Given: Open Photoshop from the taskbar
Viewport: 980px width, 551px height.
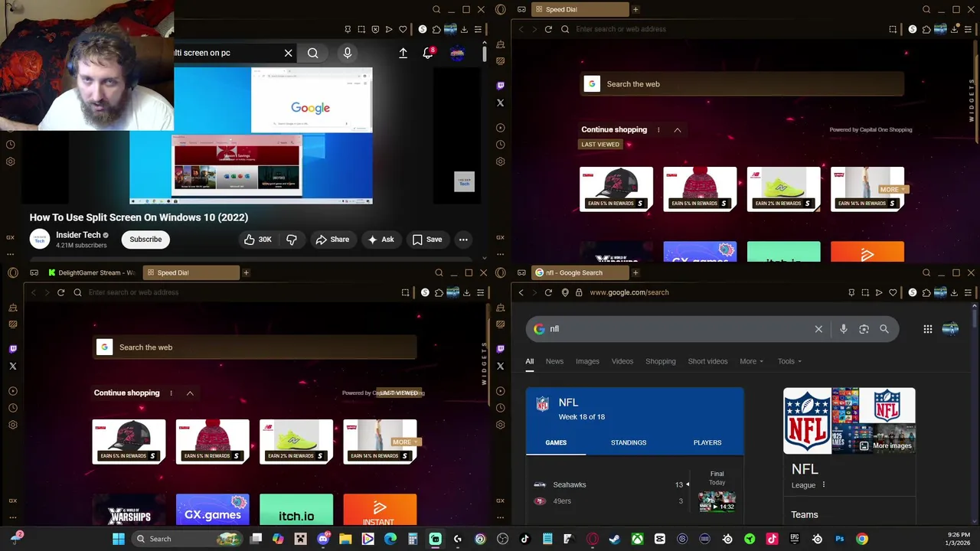Looking at the screenshot, I should tap(840, 539).
